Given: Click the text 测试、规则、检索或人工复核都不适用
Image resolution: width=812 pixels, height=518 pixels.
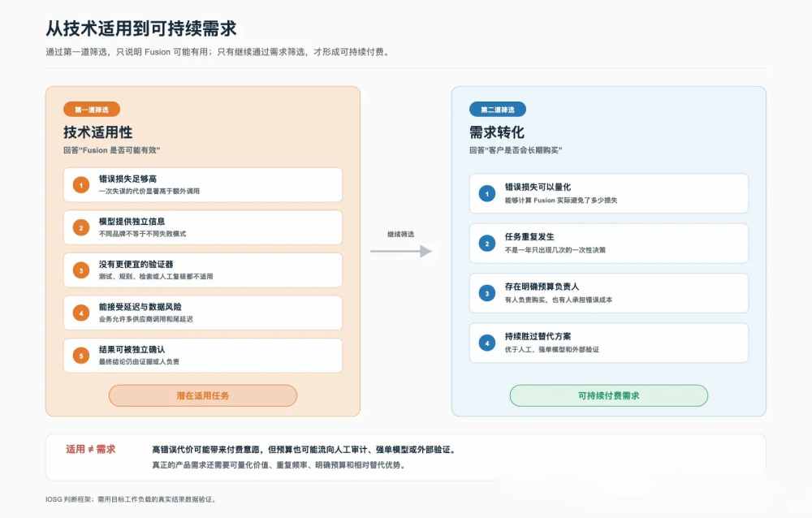Looking at the screenshot, I should (x=156, y=277).
